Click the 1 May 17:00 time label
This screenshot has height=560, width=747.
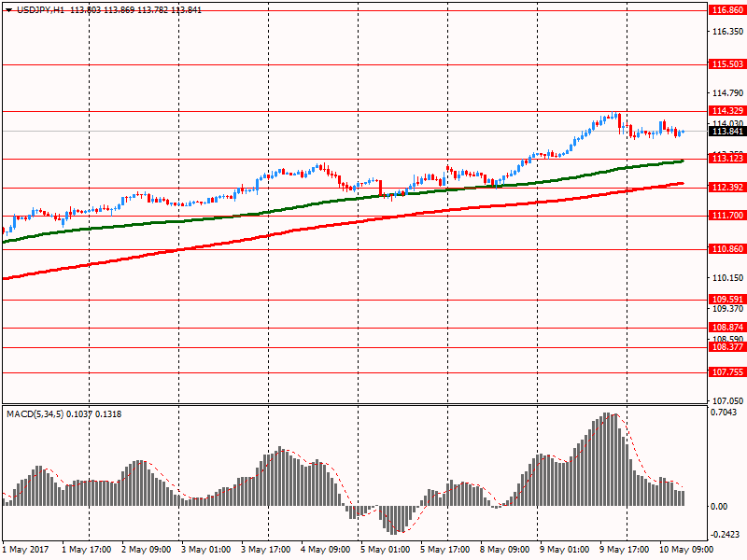coord(87,550)
